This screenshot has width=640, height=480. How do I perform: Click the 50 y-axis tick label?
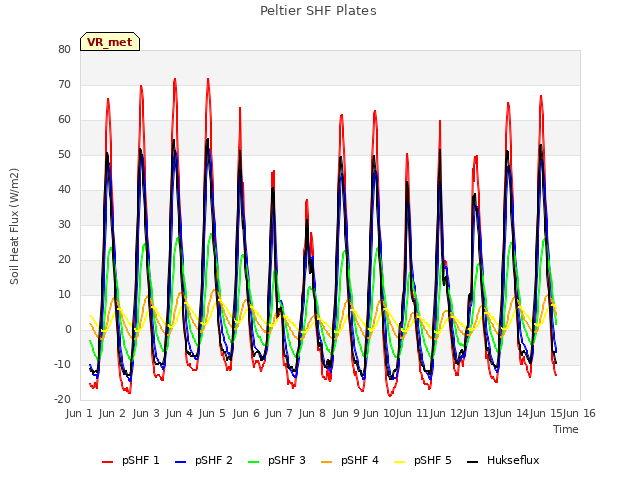(64, 155)
